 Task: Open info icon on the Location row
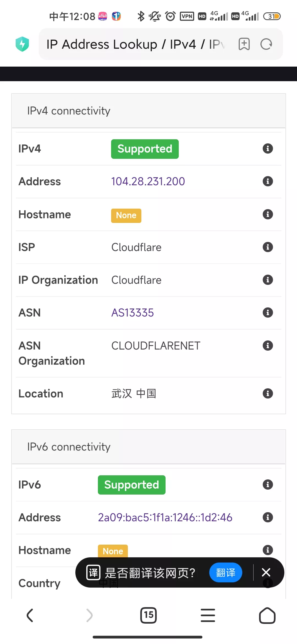pos(268,394)
